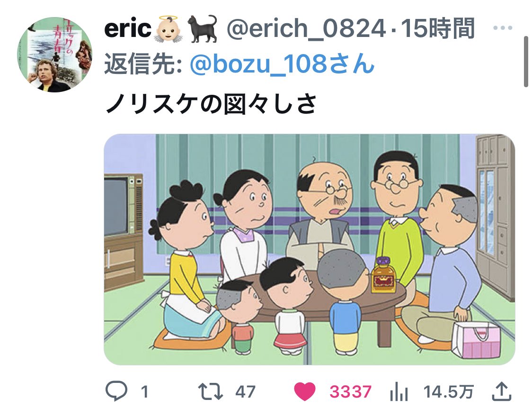This screenshot has width=532, height=408.
Task: Click the like count 3337
Action: (350, 392)
